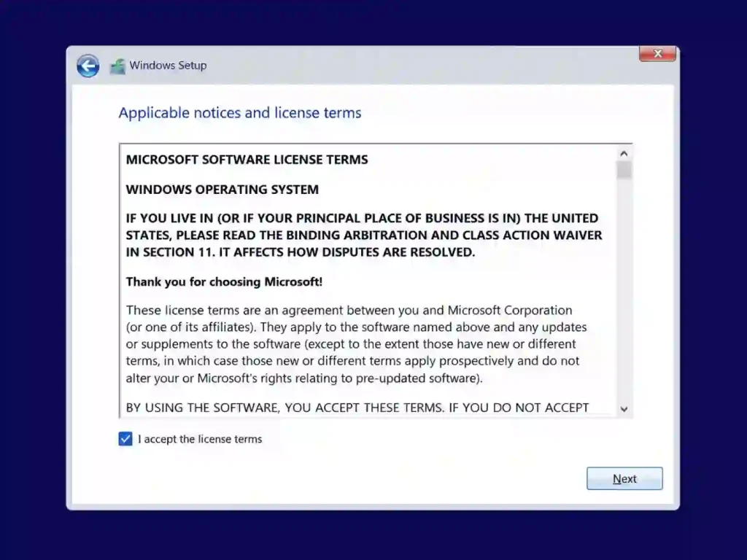This screenshot has height=560, width=747.
Task: Click "Thank you for choosing Microsoft!" line
Action: (x=224, y=282)
